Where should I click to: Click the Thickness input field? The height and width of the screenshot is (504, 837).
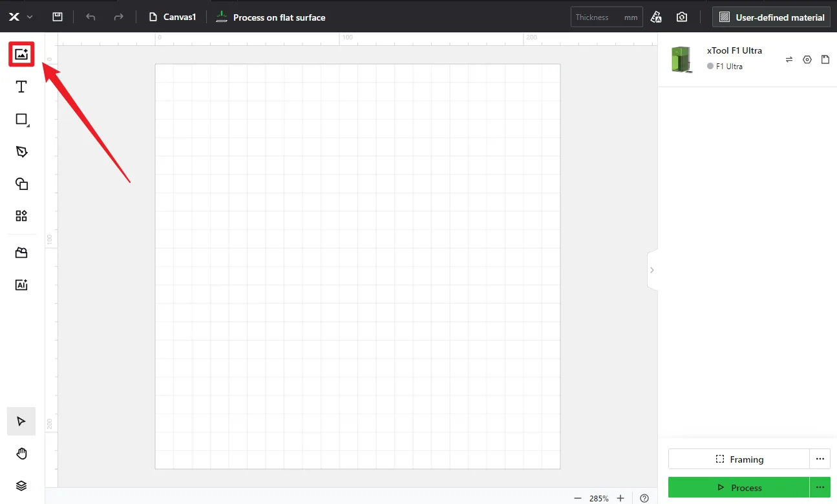click(607, 17)
